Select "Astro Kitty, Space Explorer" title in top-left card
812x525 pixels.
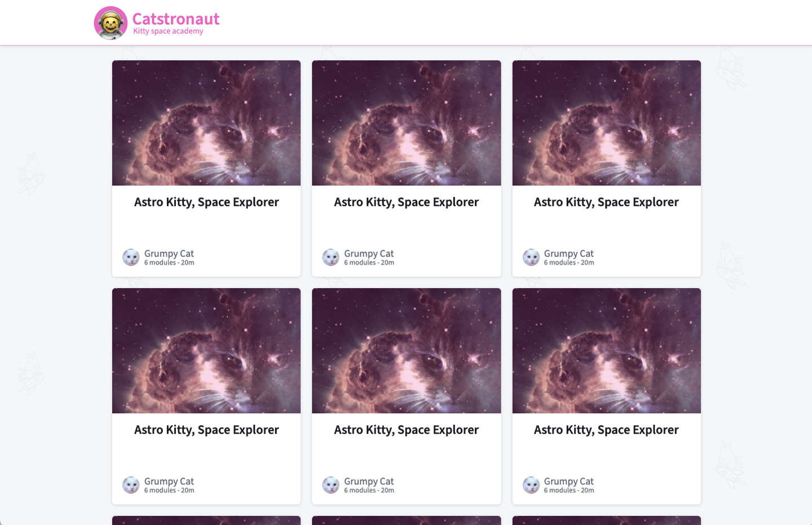point(206,202)
